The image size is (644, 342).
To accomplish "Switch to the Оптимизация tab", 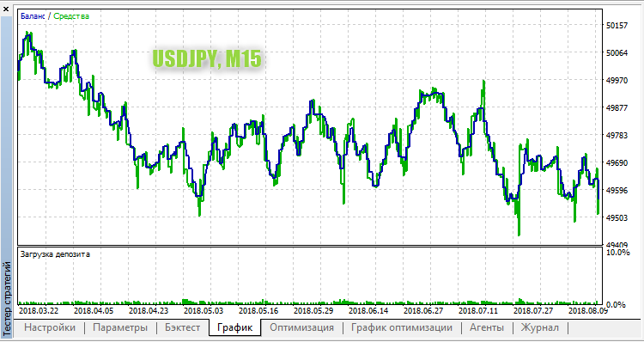I will coord(302,327).
